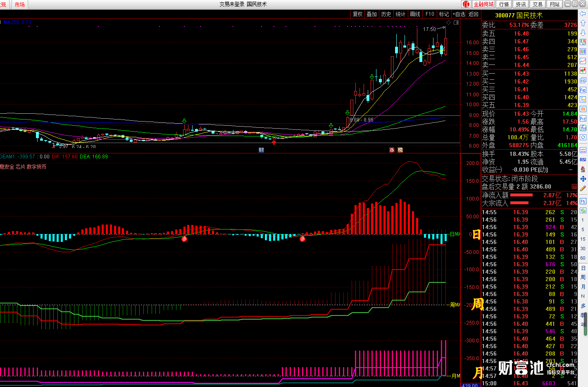Image resolution: width=588 pixels, height=387 pixels.
Task: Click the up arrow icon in right sidebar
Action: tap(583, 23)
